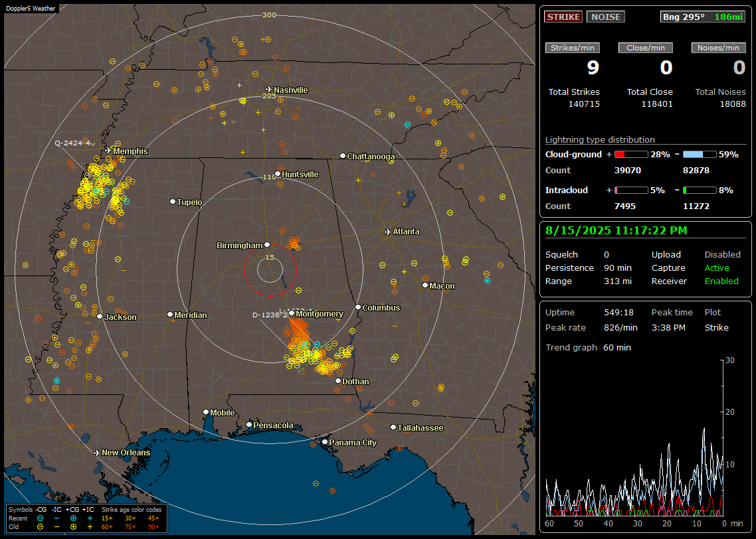Screen dimensions: 756x539
Task: Click the Cloud-ground count 82878
Action: (696, 171)
